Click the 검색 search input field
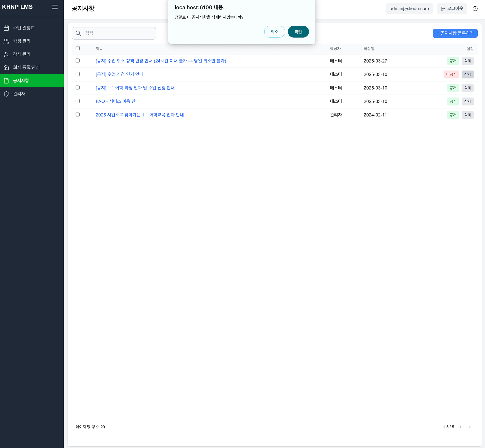Image resolution: width=485 pixels, height=448 pixels. [114, 33]
